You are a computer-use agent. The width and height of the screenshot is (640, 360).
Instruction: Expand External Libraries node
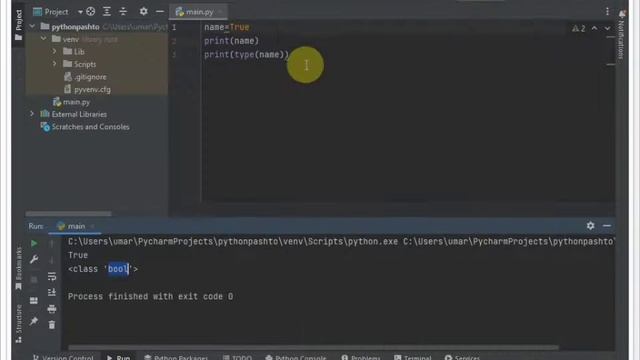32,114
